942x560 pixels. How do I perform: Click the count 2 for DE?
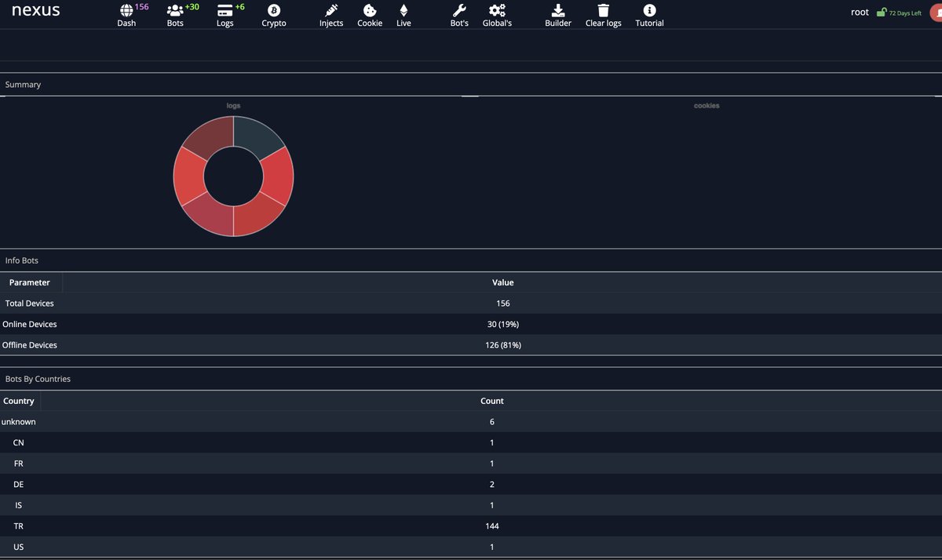[492, 484]
